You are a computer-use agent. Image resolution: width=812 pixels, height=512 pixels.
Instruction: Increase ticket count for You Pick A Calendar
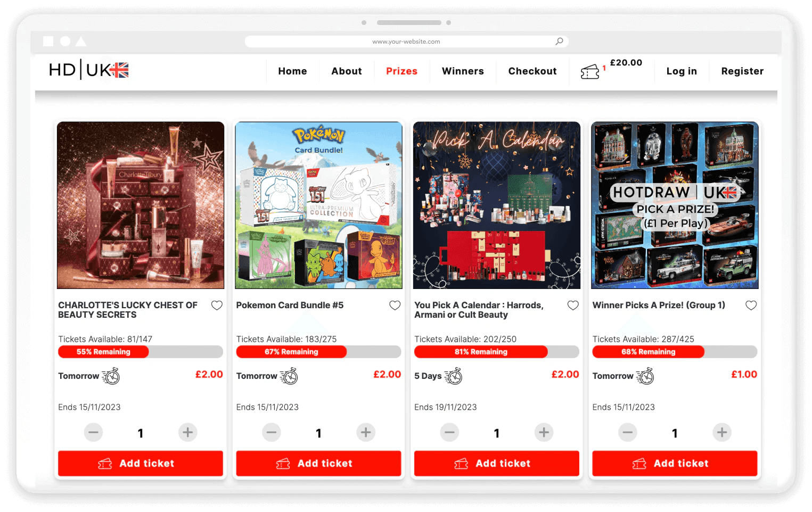click(x=544, y=432)
